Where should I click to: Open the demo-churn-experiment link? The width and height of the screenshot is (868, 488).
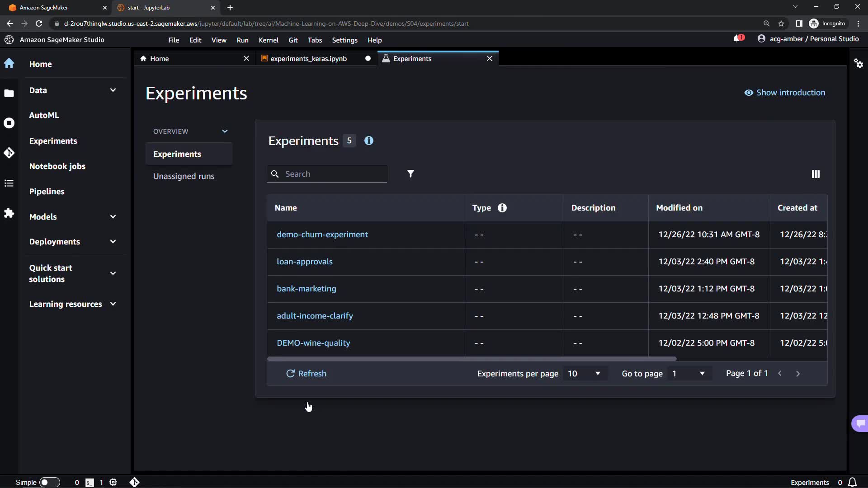pyautogui.click(x=322, y=235)
